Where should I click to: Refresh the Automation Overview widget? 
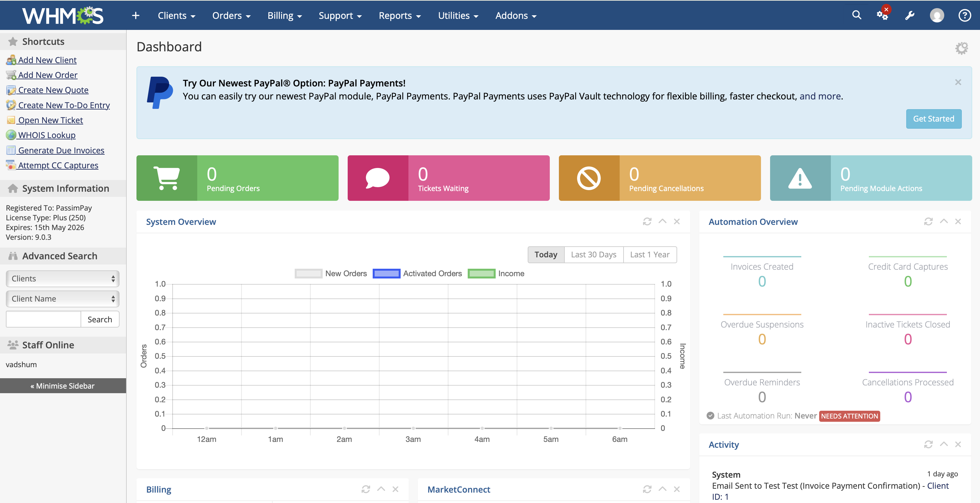[x=928, y=221]
